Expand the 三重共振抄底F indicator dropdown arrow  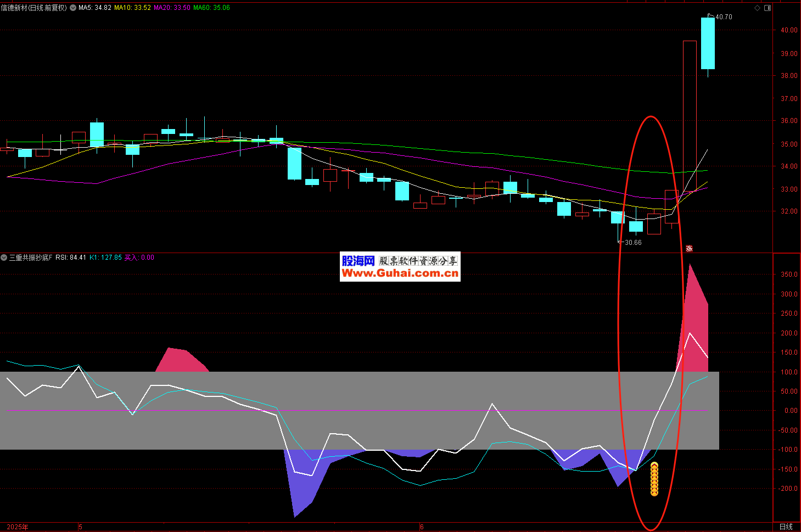click(x=4, y=257)
